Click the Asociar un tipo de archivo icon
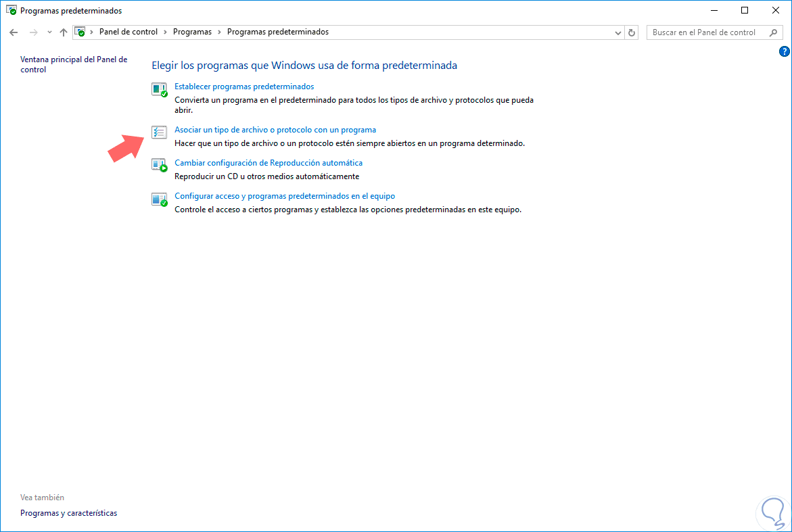This screenshot has height=532, width=792. coord(159,132)
